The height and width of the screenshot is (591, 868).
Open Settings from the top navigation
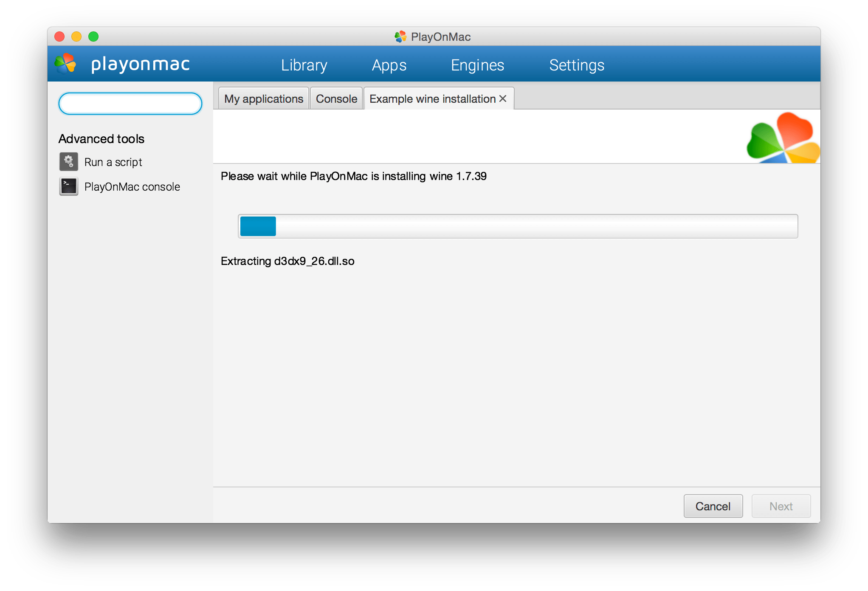(576, 65)
